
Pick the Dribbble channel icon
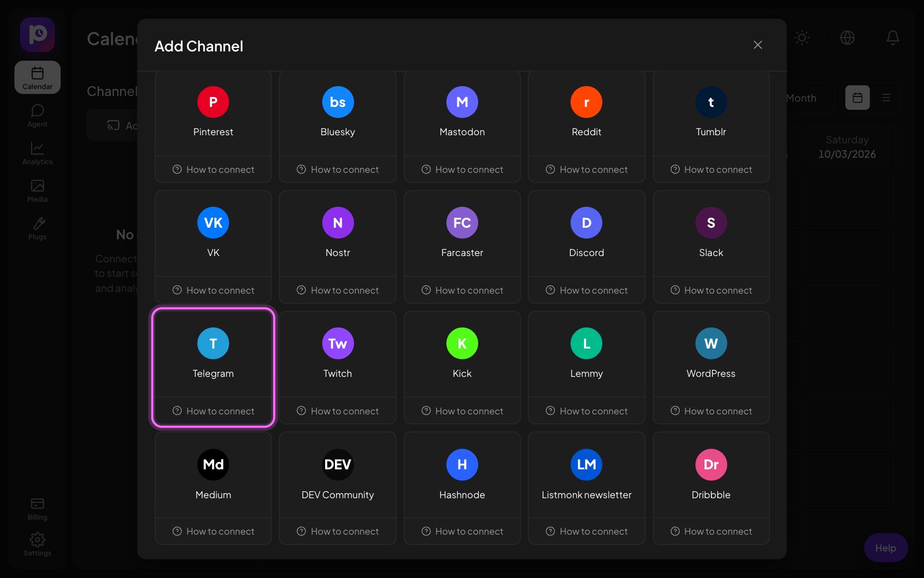point(711,465)
